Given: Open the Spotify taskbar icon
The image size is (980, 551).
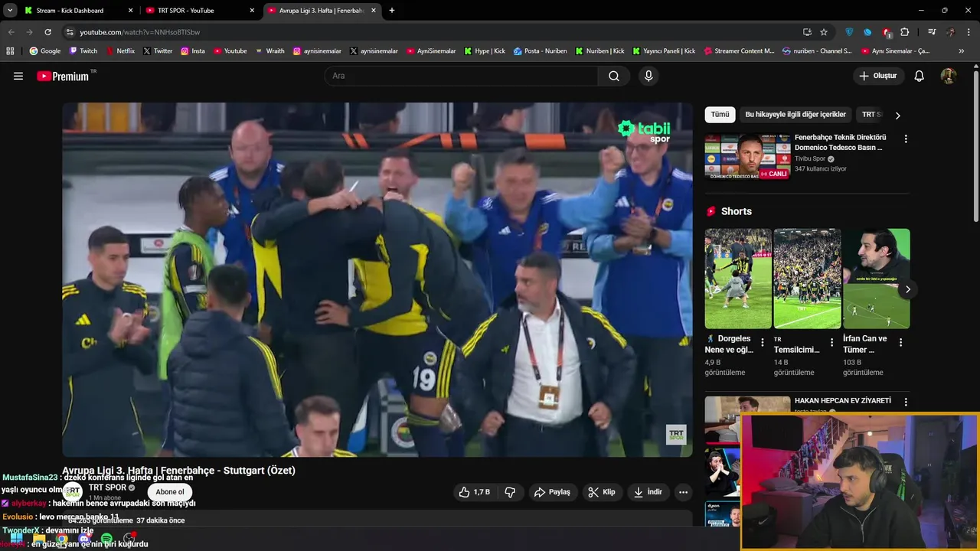Looking at the screenshot, I should tap(106, 539).
